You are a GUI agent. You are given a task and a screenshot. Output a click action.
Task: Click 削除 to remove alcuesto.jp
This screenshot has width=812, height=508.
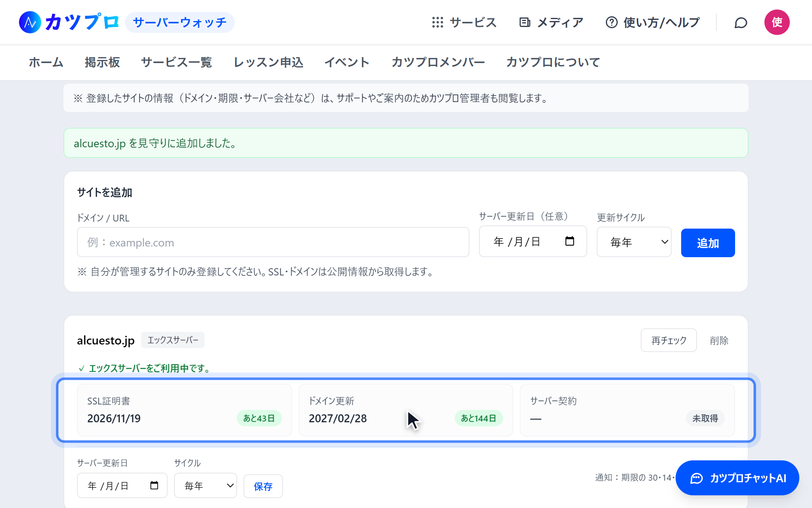pyautogui.click(x=719, y=341)
